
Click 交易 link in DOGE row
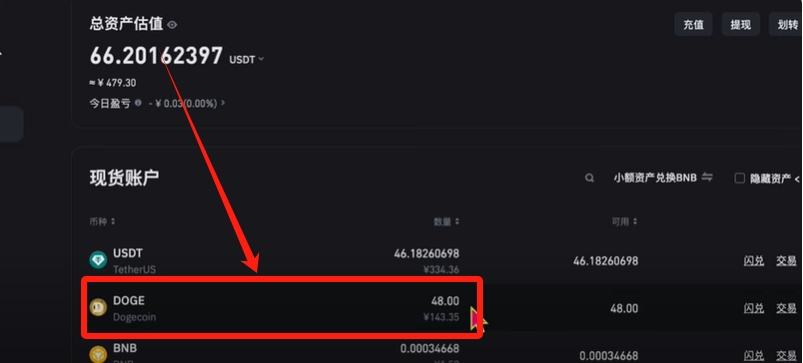click(x=786, y=308)
